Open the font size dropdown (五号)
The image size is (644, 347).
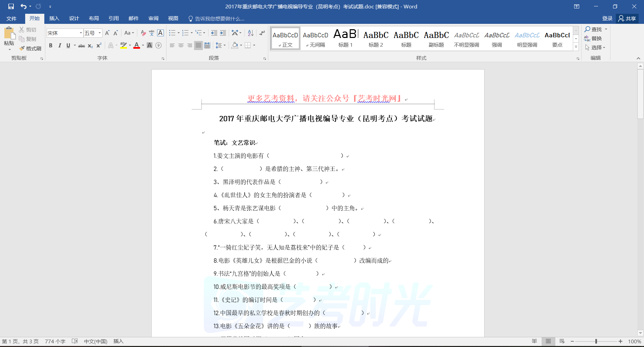(x=100, y=33)
